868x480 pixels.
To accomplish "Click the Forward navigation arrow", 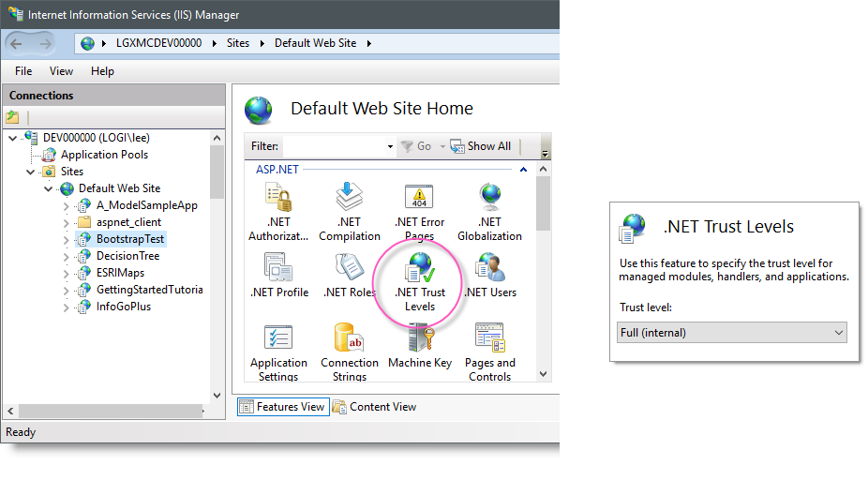I will click(x=45, y=43).
